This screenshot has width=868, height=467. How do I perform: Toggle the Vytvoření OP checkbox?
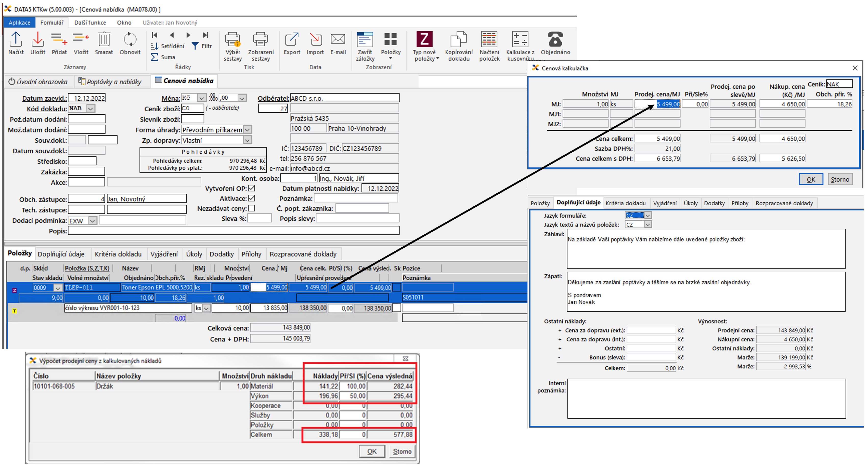pos(251,188)
